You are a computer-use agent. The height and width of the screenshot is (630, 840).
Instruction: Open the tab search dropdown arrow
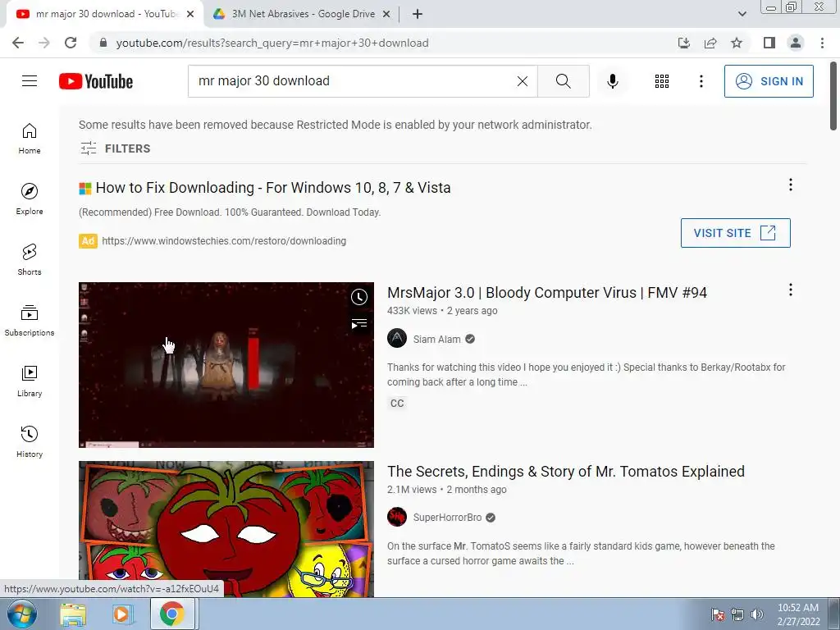pyautogui.click(x=742, y=14)
